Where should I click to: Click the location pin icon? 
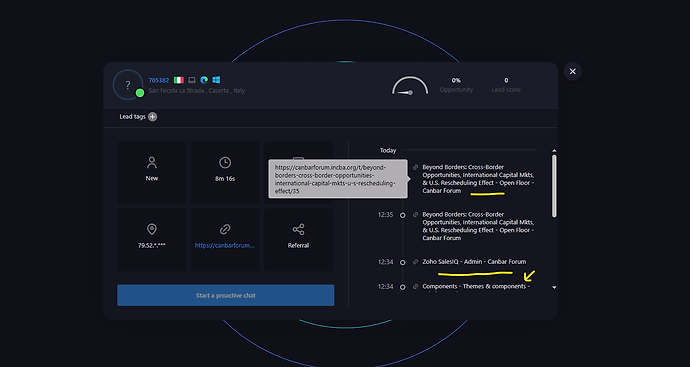pyautogui.click(x=152, y=229)
